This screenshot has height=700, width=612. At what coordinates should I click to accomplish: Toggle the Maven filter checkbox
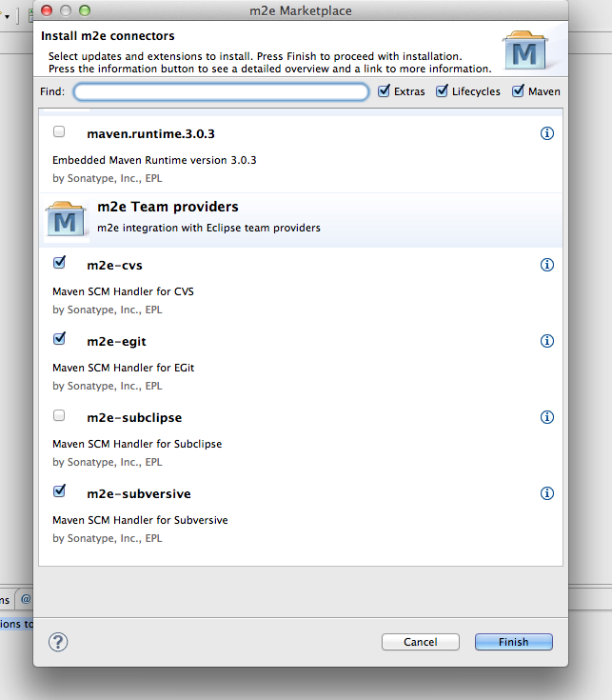click(x=518, y=91)
